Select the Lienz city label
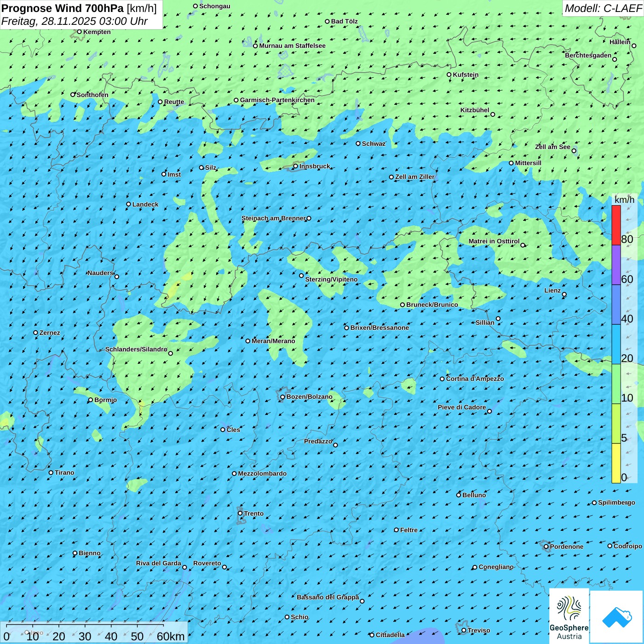 (552, 290)
